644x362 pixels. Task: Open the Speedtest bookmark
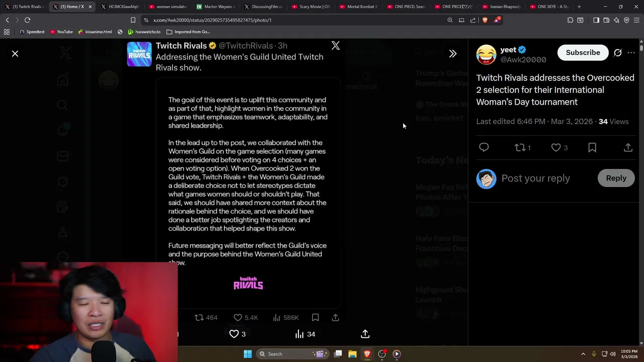coord(32,32)
